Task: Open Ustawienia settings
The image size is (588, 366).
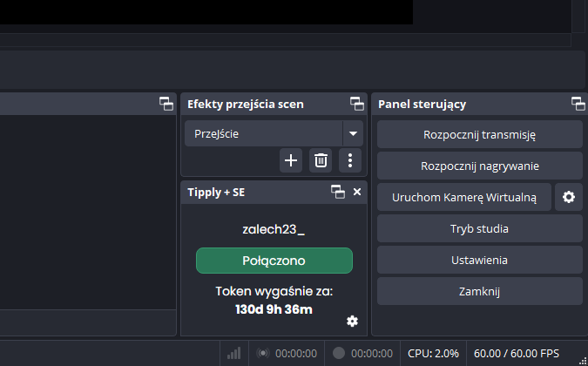Action: point(480,260)
